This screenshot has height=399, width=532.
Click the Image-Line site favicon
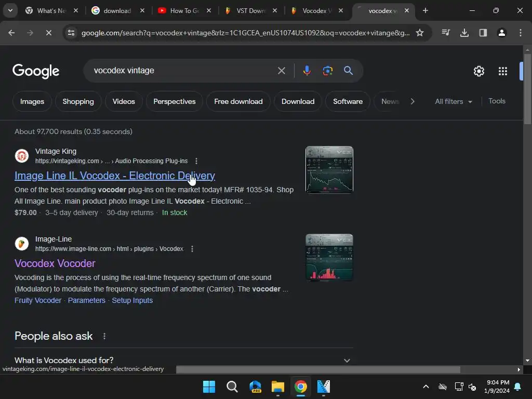coord(22,244)
